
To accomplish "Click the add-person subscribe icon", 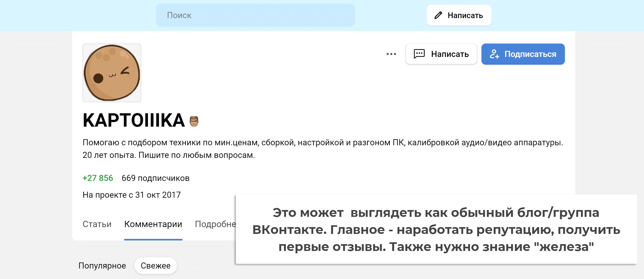I will pos(494,54).
